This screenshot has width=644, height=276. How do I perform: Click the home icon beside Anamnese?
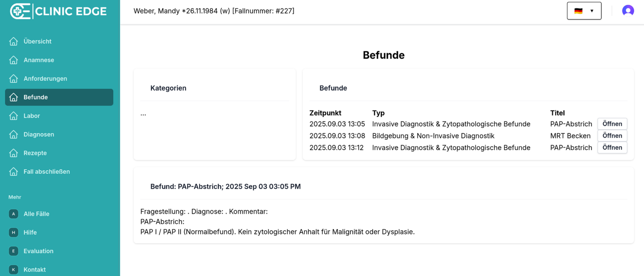pos(14,60)
